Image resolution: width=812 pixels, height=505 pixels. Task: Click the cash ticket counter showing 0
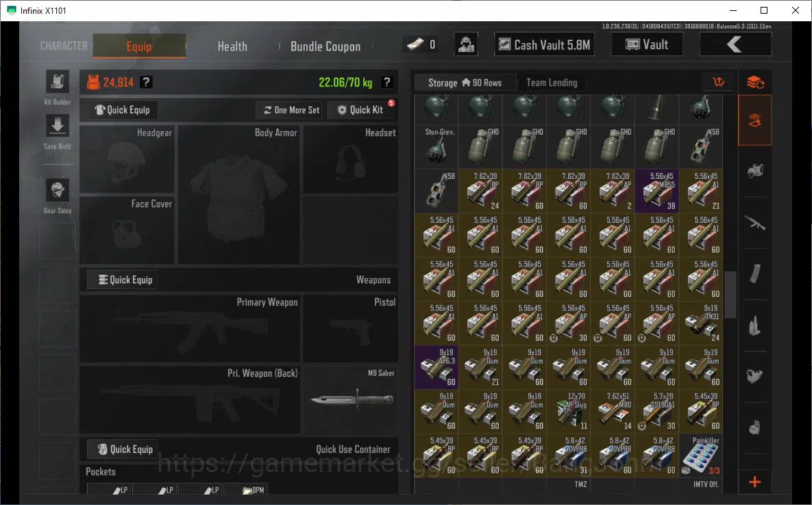[422, 45]
